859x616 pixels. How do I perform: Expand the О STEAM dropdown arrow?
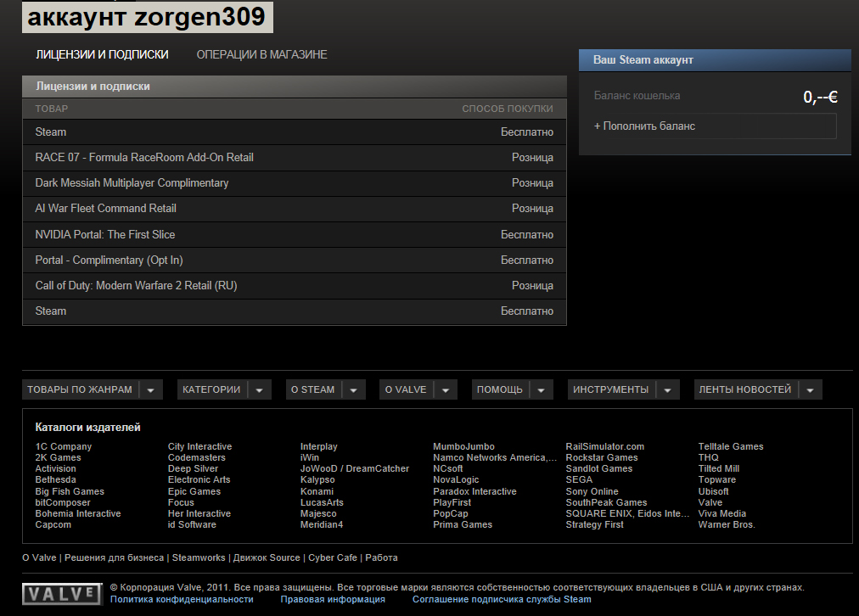click(x=353, y=389)
